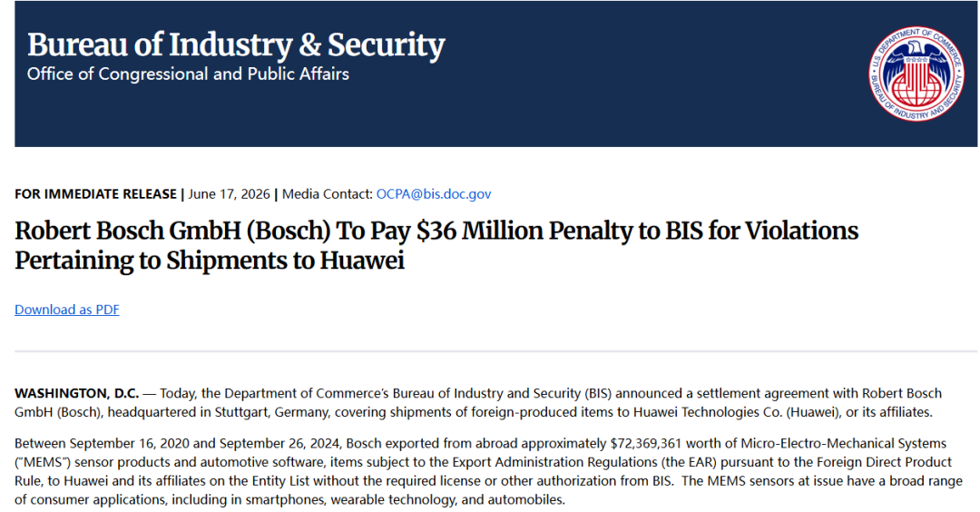Click Micro-Electro-Mechanical Systems in the second paragraph
Viewport: 980px width, 512px height.
point(844,443)
